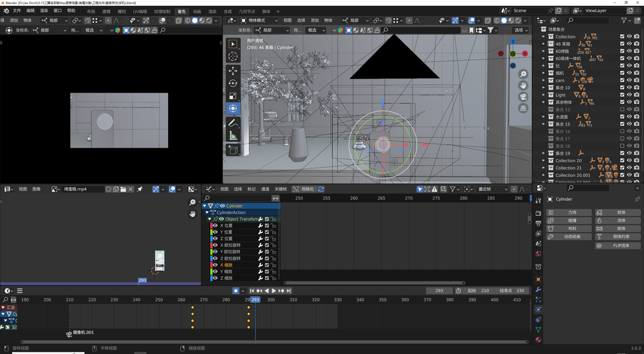Image resolution: width=644 pixels, height=354 pixels.
Task: Add 刚体 rigid body physics
Action: (x=618, y=228)
